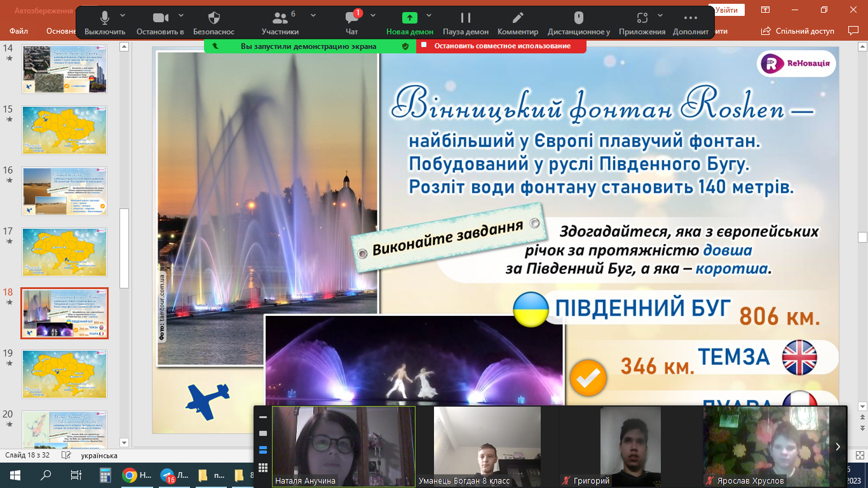Select slide 15 map thumbnail
Screen dimensions: 868x488
65,130
